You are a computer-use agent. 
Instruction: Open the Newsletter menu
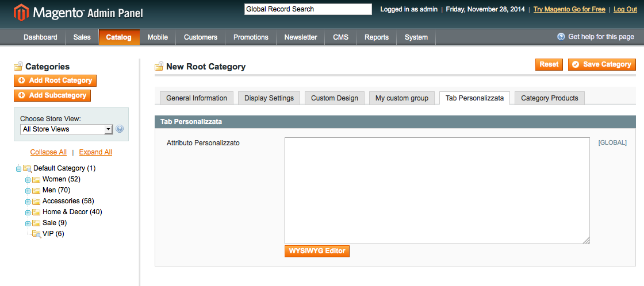pos(301,37)
